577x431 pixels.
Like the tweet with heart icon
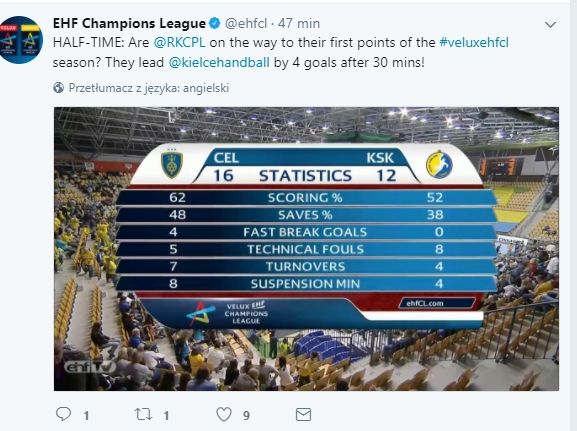point(224,414)
